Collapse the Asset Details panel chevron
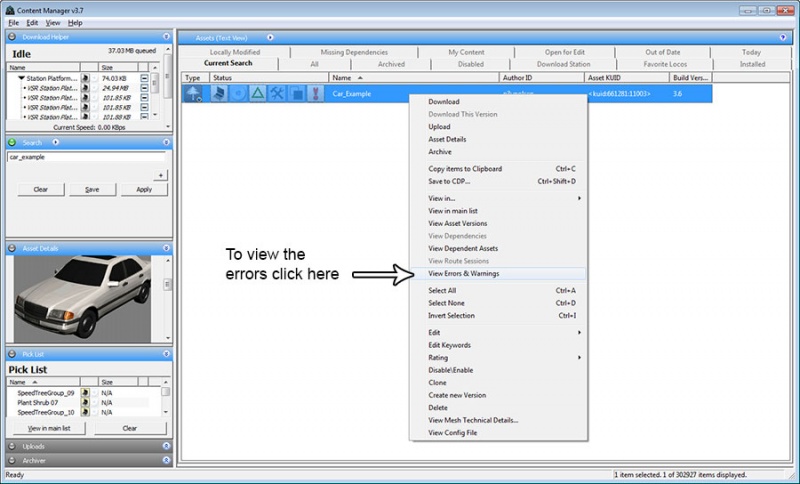Viewport: 800px width, 484px height. click(x=166, y=248)
